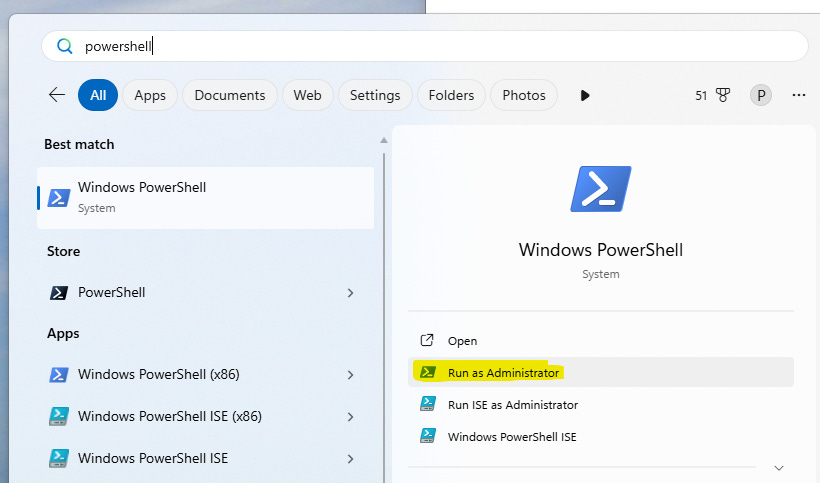The width and height of the screenshot is (820, 483).
Task: Click the Apps section heading
Action: point(63,334)
